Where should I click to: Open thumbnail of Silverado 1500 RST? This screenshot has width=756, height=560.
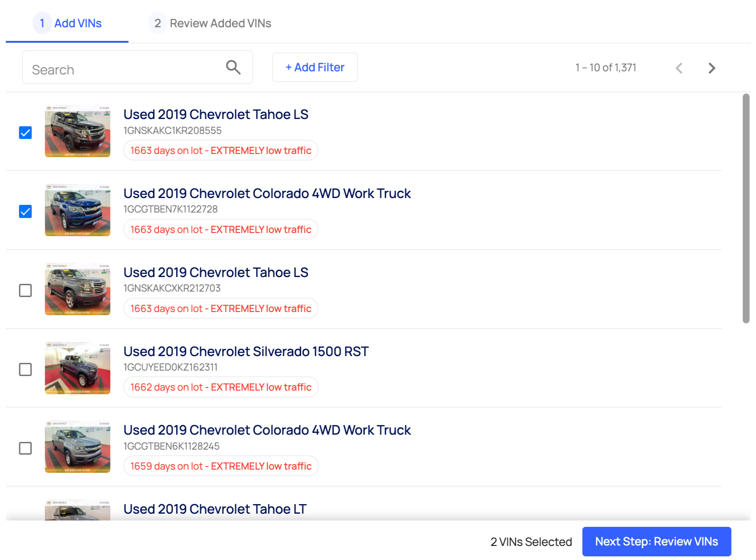(x=78, y=368)
